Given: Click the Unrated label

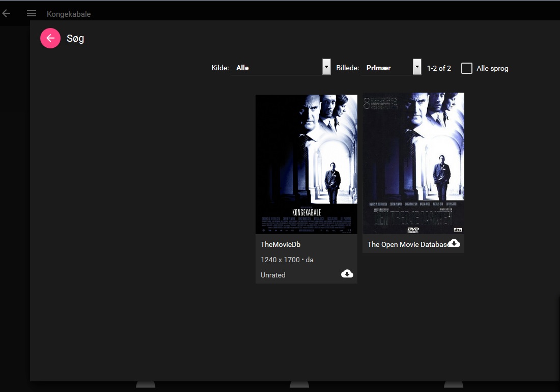Looking at the screenshot, I should (273, 275).
